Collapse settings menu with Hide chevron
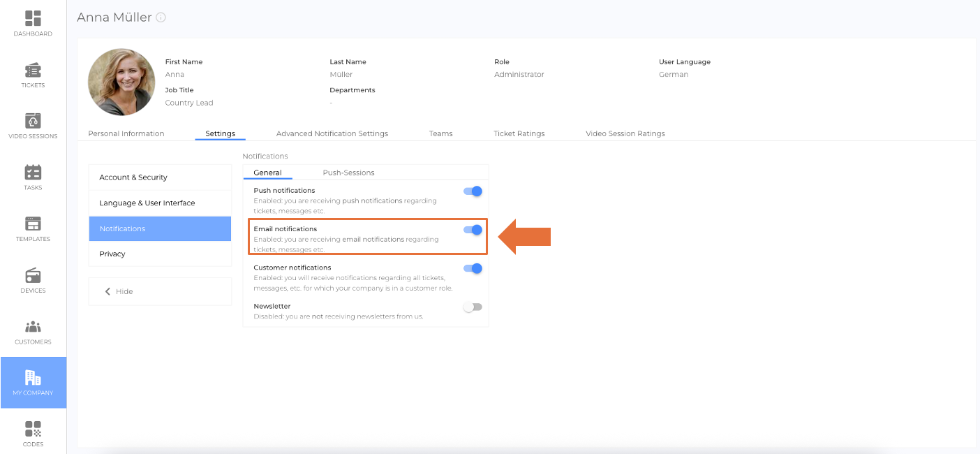This screenshot has height=454, width=980. (108, 291)
